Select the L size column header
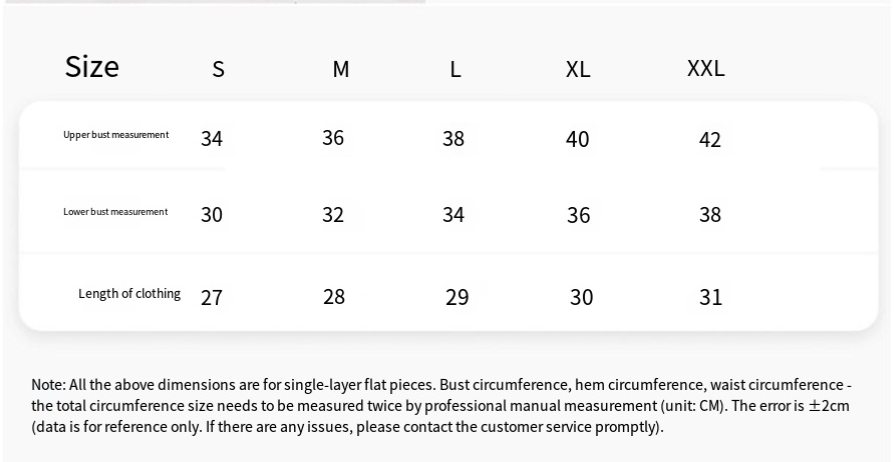Image resolution: width=894 pixels, height=462 pixels. pyautogui.click(x=455, y=70)
